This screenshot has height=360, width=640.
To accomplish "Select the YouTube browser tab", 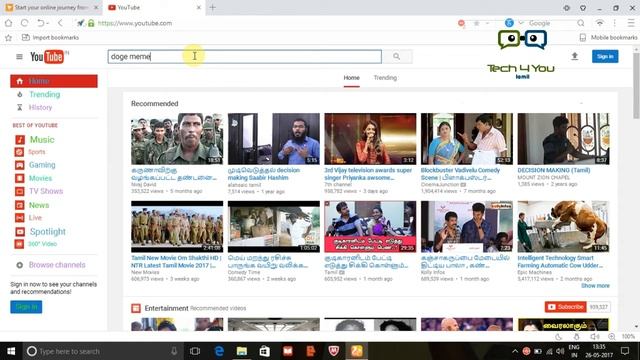I will [153, 7].
